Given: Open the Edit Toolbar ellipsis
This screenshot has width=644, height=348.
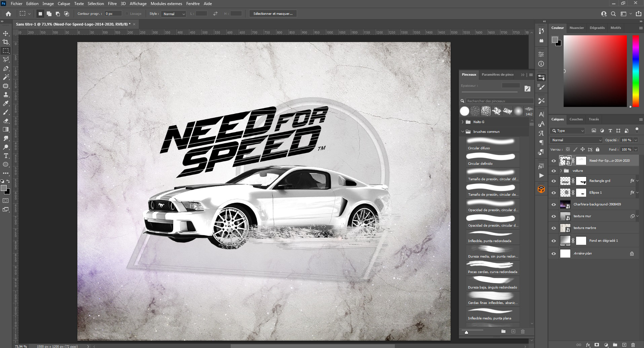Looking at the screenshot, I should coord(6,173).
